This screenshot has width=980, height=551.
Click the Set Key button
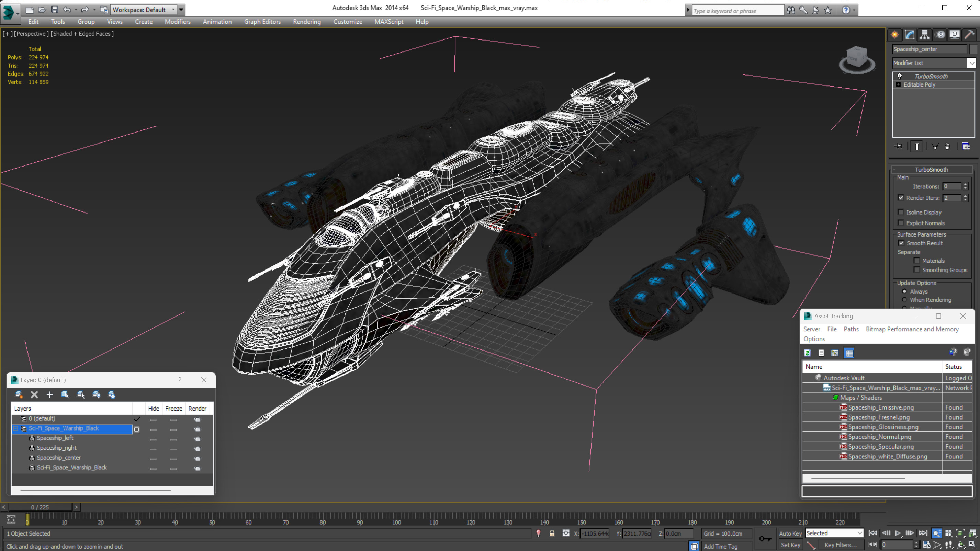click(x=790, y=545)
